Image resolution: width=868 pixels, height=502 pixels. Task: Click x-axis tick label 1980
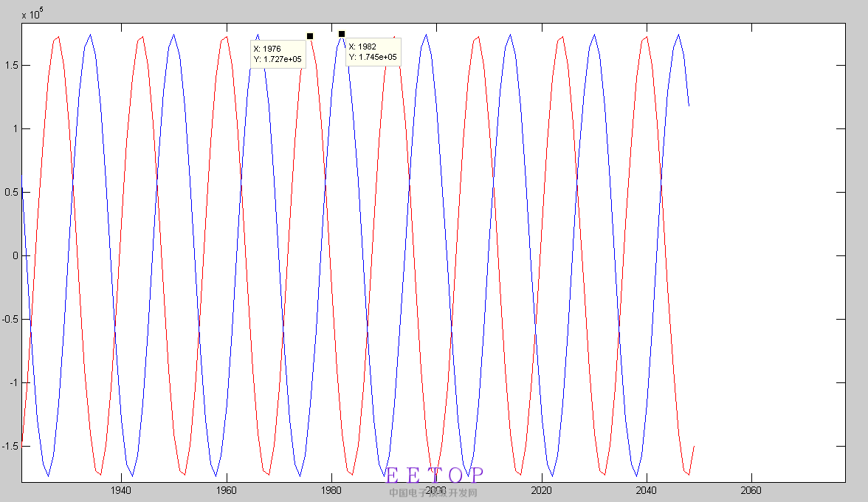[x=331, y=490]
